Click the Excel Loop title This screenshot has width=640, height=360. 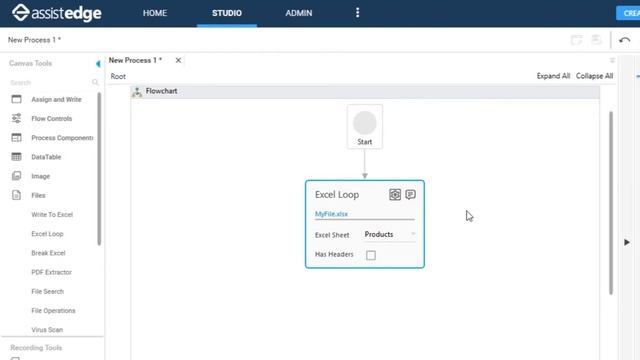click(337, 195)
